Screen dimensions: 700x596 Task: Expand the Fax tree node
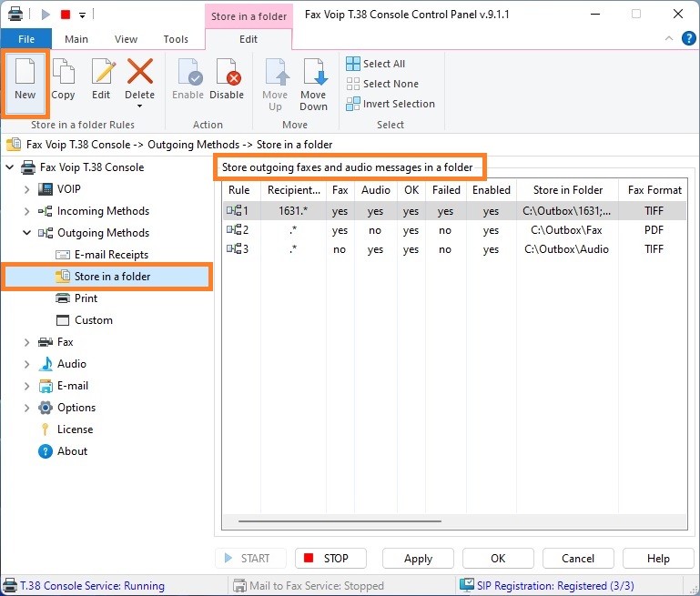tap(26, 342)
